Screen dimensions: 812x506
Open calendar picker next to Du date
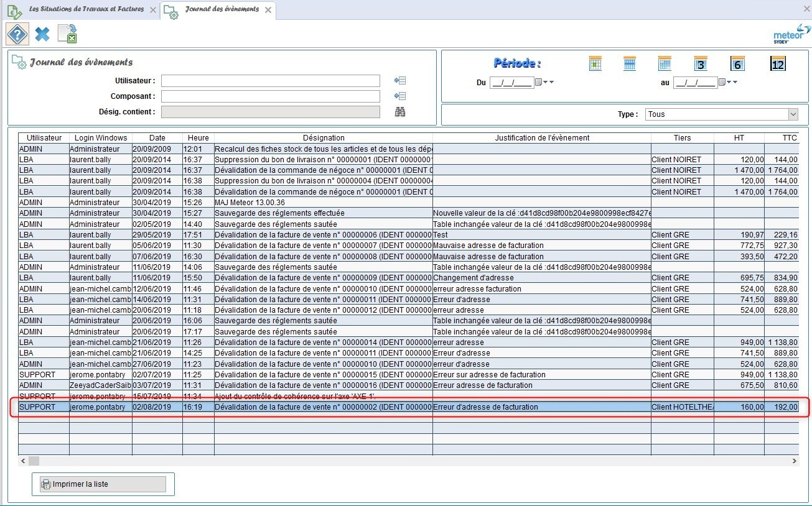click(x=539, y=82)
